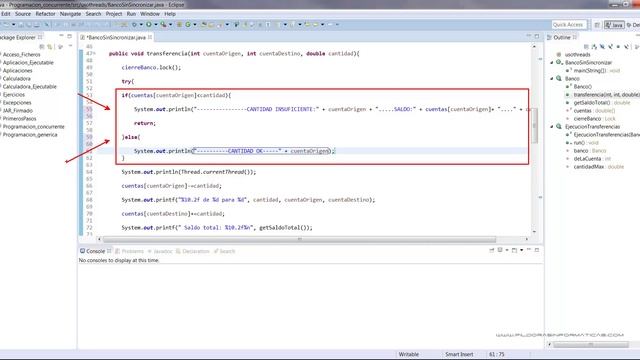This screenshot has width=640, height=360.
Task: Click the New Java Package icon in toolbar
Action: pyautogui.click(x=179, y=24)
